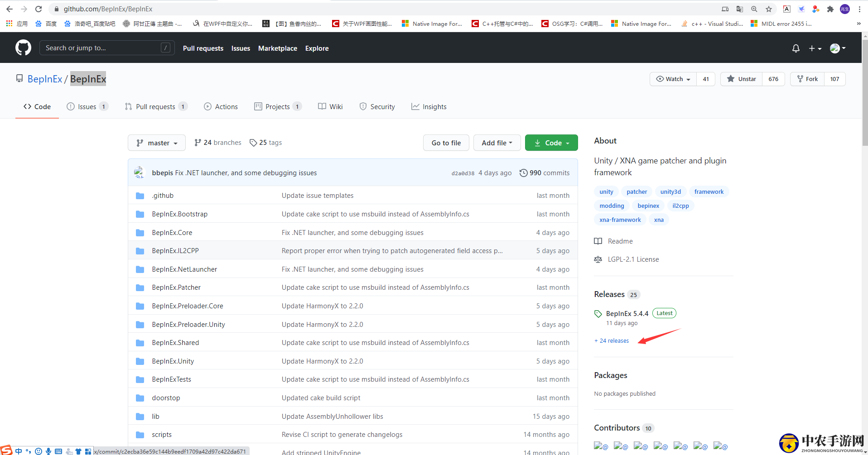This screenshot has height=455, width=868.
Task: Switch to the Issues tab
Action: [x=87, y=107]
